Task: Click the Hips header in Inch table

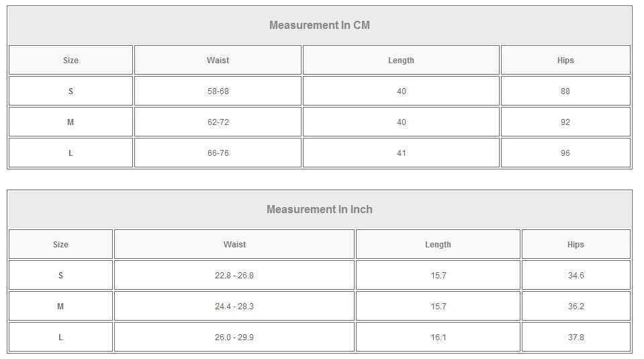Action: coord(576,245)
